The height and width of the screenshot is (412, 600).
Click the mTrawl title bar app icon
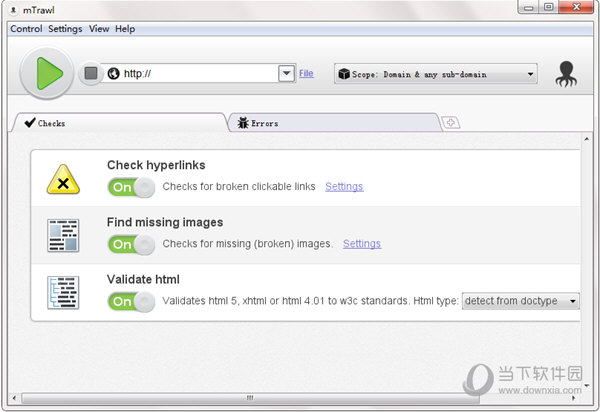coord(13,10)
